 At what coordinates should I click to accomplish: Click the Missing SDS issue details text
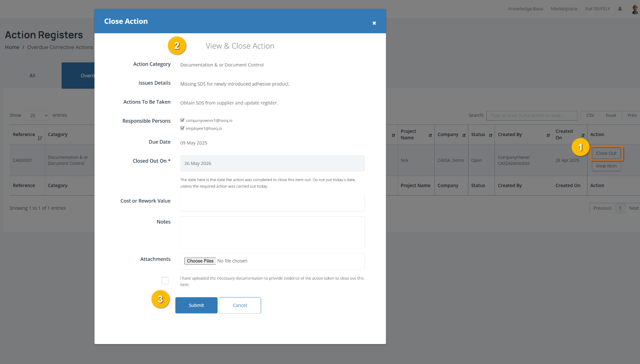pos(235,84)
